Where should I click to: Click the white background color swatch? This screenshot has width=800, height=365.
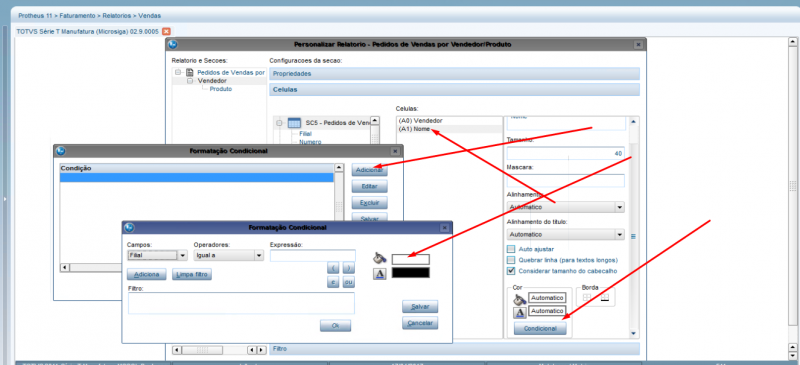(411, 259)
